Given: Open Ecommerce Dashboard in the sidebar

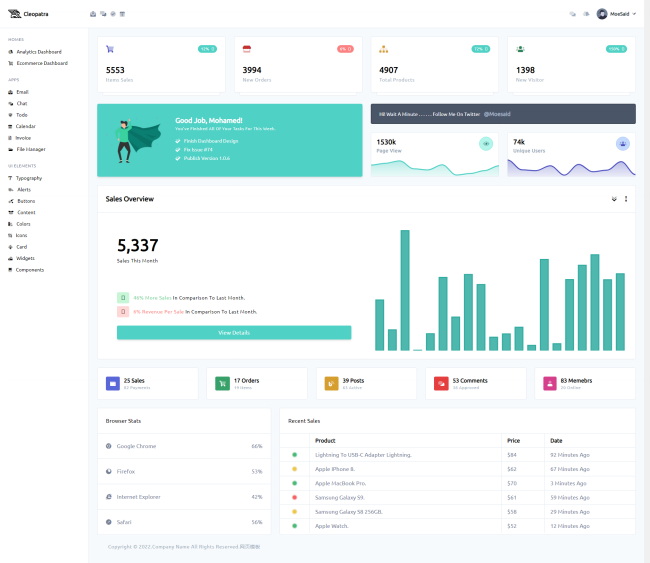Looking at the screenshot, I should coord(41,63).
